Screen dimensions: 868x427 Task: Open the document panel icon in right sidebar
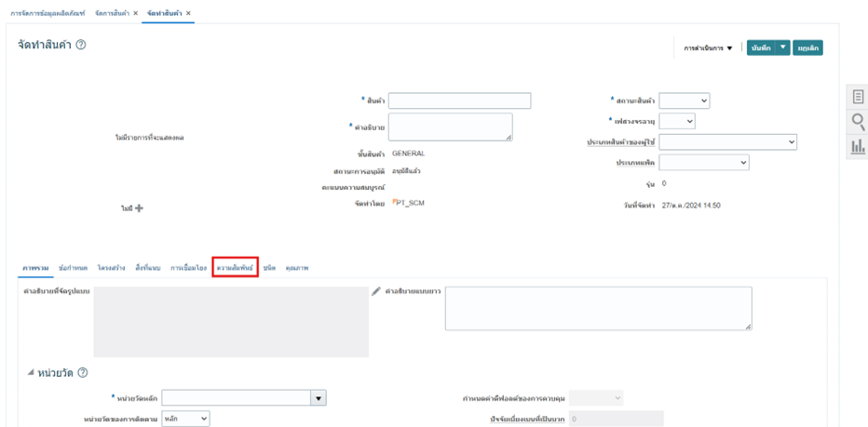[x=858, y=97]
